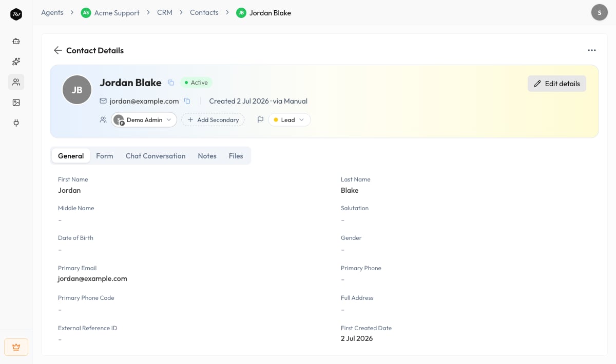Click the green AS badge in breadcrumb
Screen dimensions: 616x364
tap(86, 13)
